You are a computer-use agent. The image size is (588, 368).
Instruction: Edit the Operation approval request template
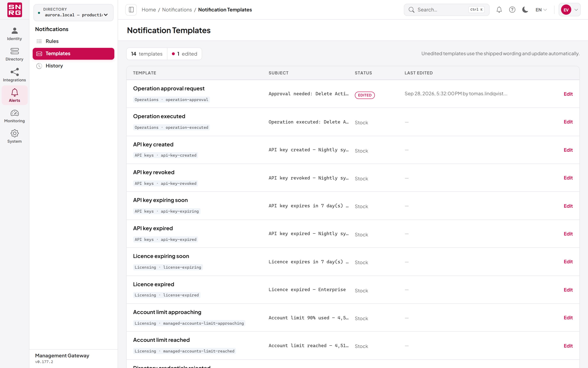coord(568,94)
